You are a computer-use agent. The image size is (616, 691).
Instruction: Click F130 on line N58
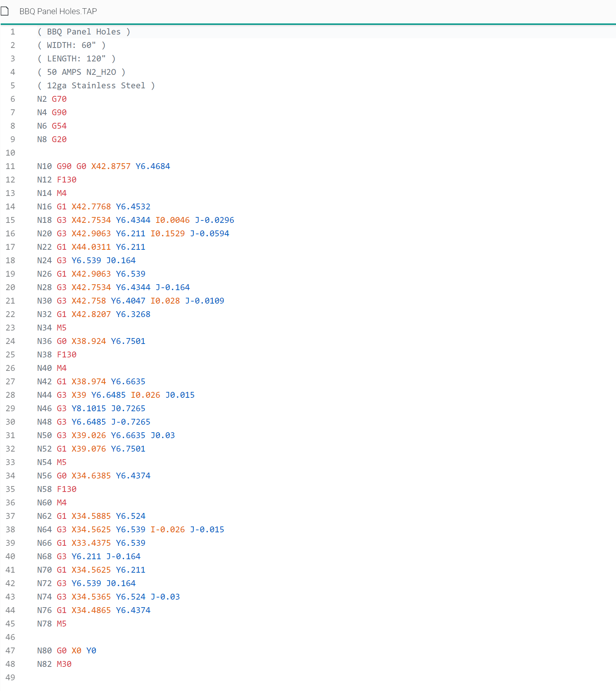point(67,489)
